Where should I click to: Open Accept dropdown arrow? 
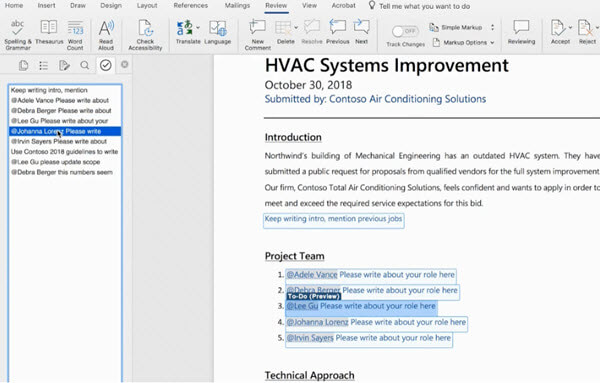coord(570,28)
